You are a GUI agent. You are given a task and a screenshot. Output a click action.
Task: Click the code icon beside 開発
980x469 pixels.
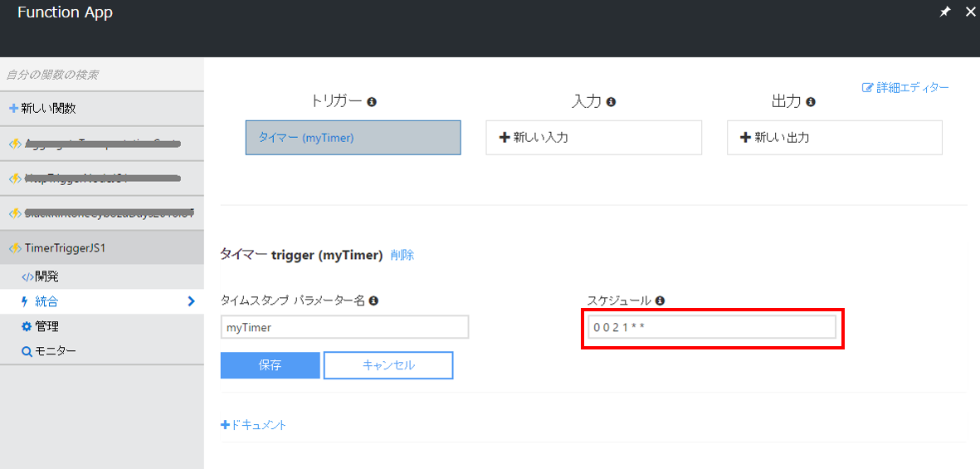(x=27, y=277)
